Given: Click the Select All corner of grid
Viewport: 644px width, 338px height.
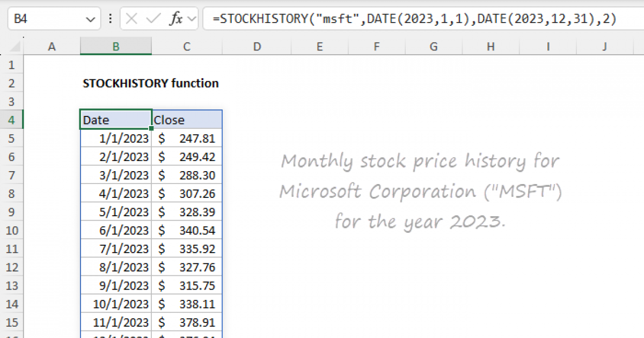Looking at the screenshot, I should pyautogui.click(x=13, y=47).
